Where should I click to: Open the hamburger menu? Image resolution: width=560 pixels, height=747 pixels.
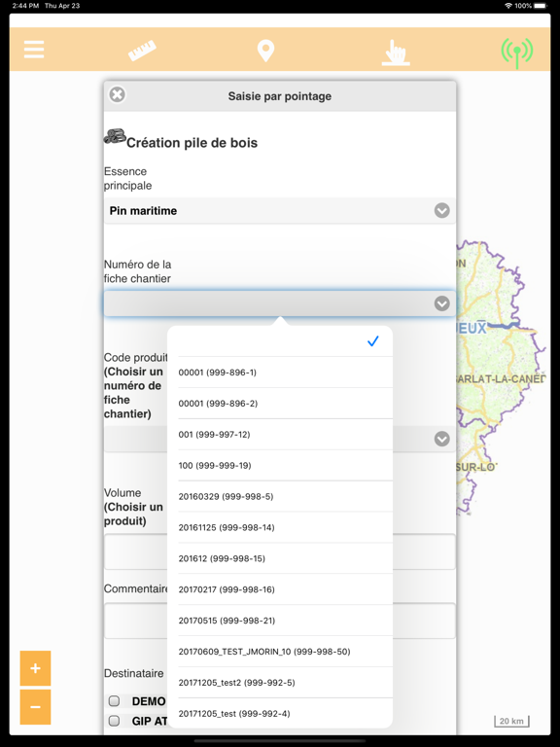pos(34,50)
